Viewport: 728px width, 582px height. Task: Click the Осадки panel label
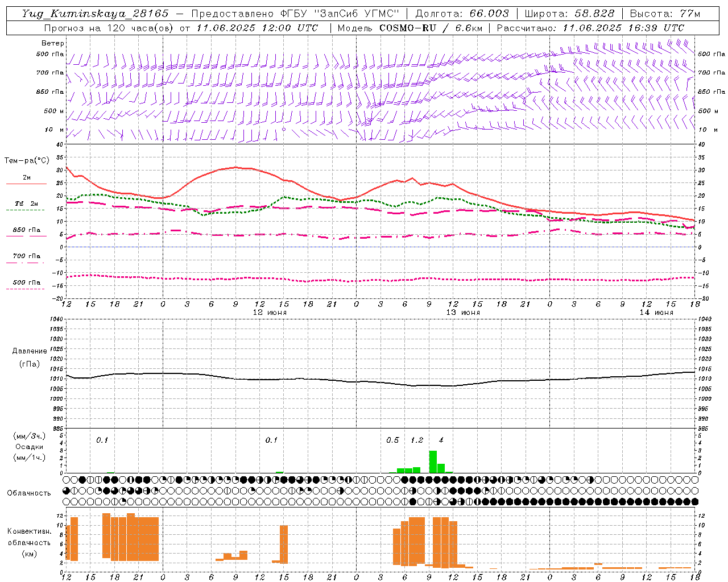pyautogui.click(x=29, y=447)
